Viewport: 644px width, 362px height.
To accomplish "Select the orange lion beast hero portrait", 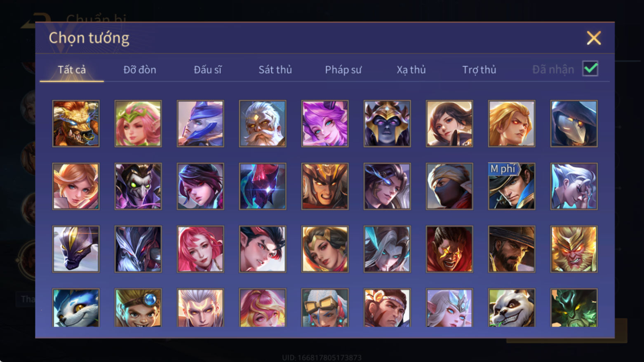I will click(76, 124).
